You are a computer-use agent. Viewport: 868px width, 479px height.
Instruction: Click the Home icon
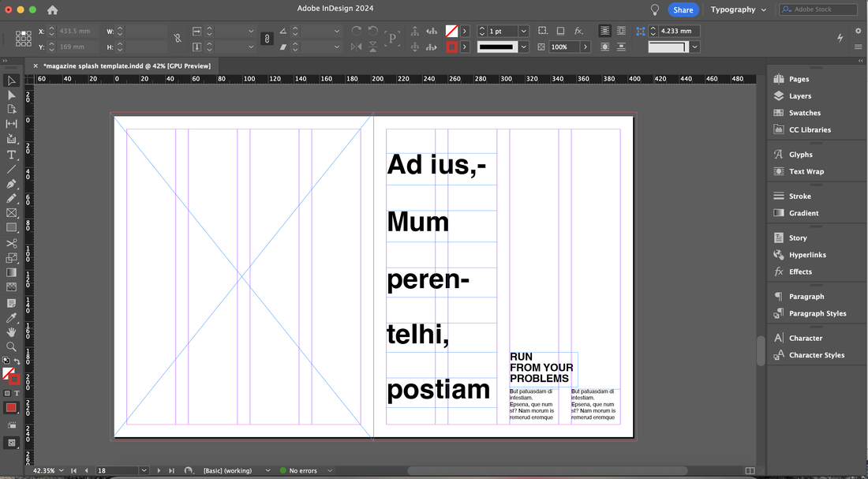click(x=52, y=10)
